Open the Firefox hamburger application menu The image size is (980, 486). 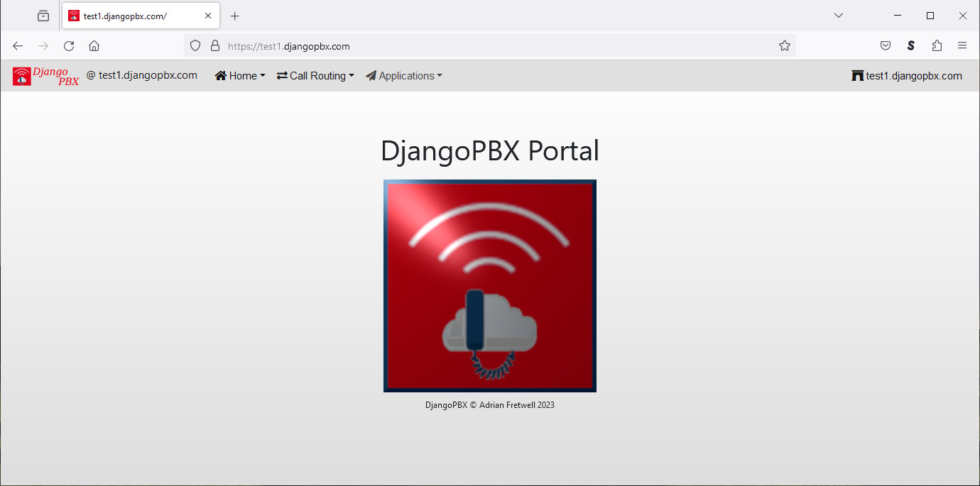(962, 46)
